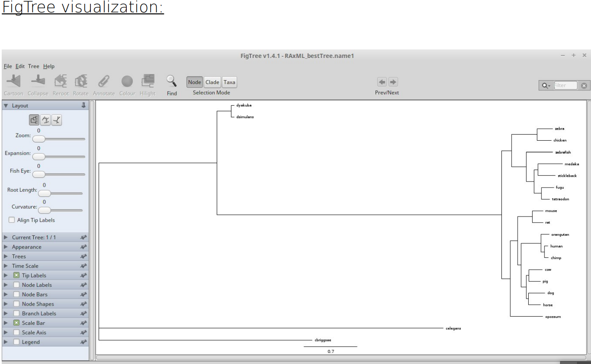Expand the Appearance panel section
591x364 pixels.
click(x=26, y=247)
